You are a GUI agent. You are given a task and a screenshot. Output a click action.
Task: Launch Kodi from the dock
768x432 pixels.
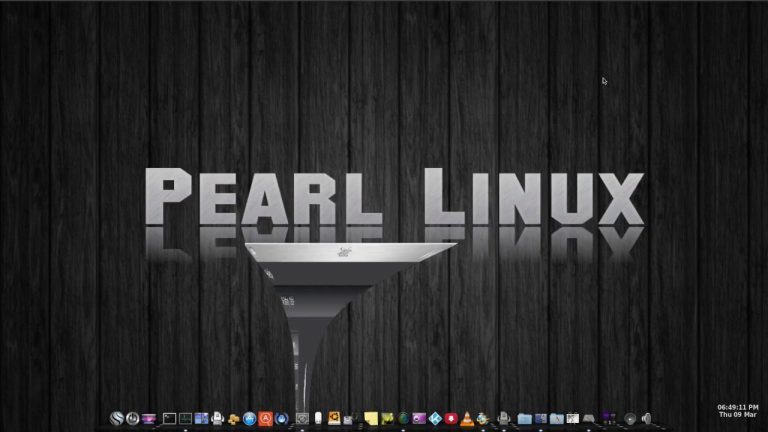435,418
